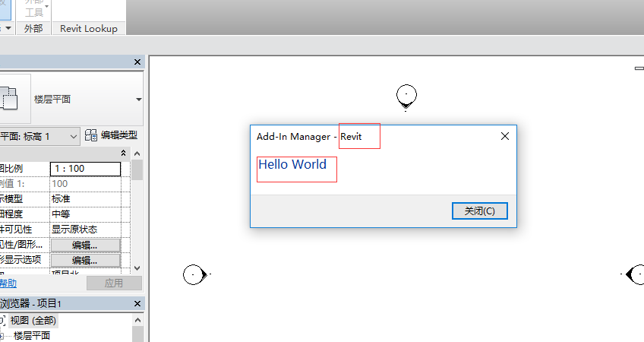Select 楼层平面 node in project browser

[x=32, y=335]
